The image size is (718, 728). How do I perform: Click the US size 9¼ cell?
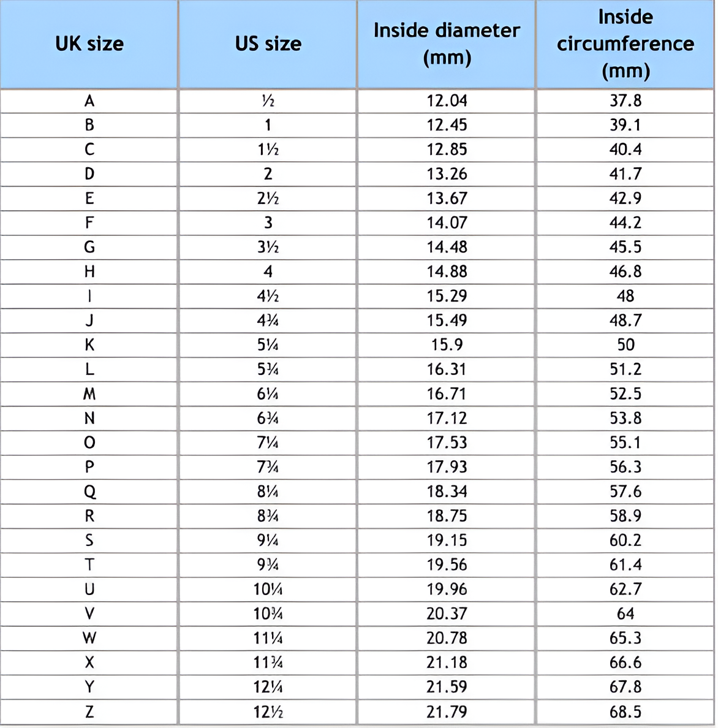click(x=268, y=540)
